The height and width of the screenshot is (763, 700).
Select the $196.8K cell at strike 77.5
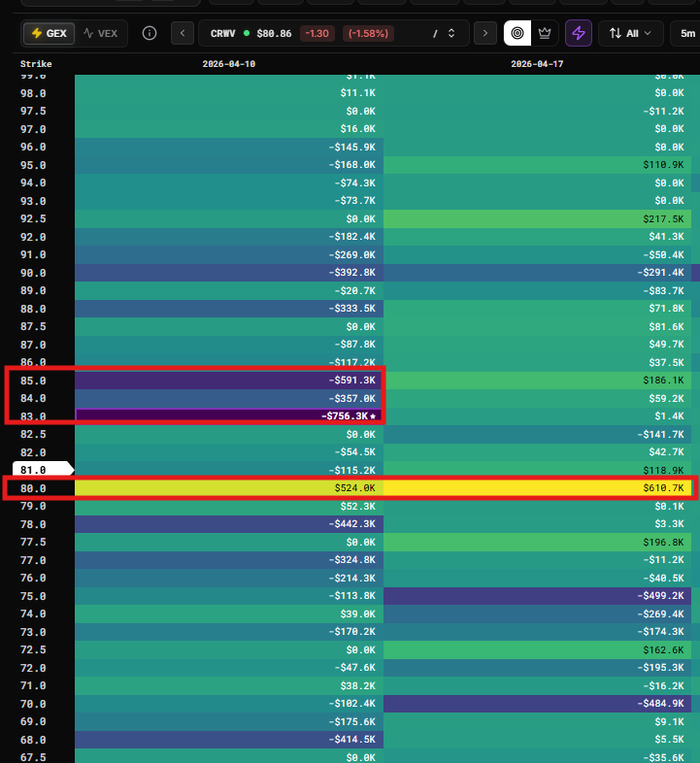(x=538, y=542)
